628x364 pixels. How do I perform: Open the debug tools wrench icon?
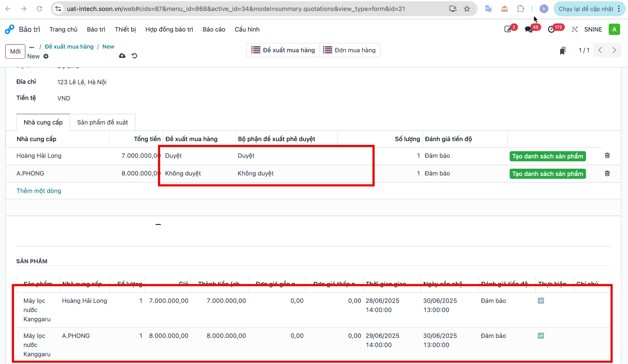[x=575, y=29]
